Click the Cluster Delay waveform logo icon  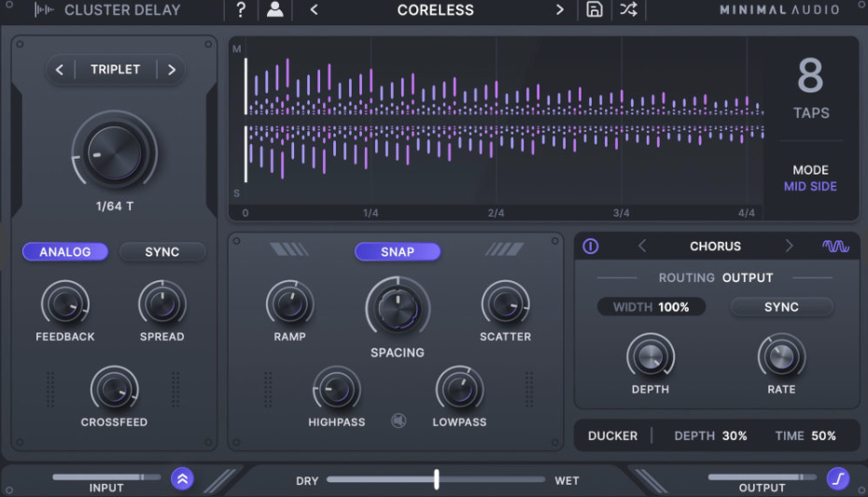point(44,10)
